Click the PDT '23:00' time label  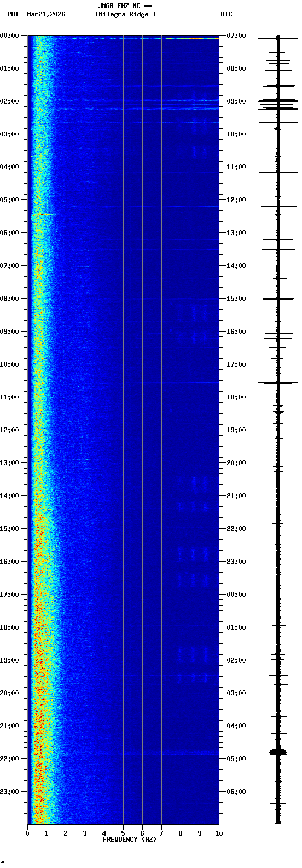(x=9, y=792)
